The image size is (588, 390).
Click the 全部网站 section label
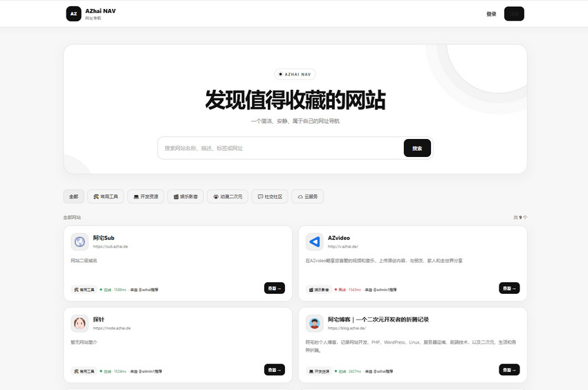pos(72,218)
